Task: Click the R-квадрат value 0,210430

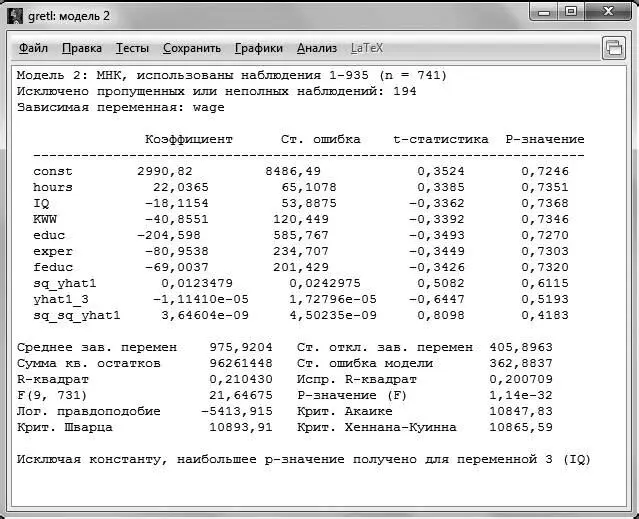Action: 241,379
